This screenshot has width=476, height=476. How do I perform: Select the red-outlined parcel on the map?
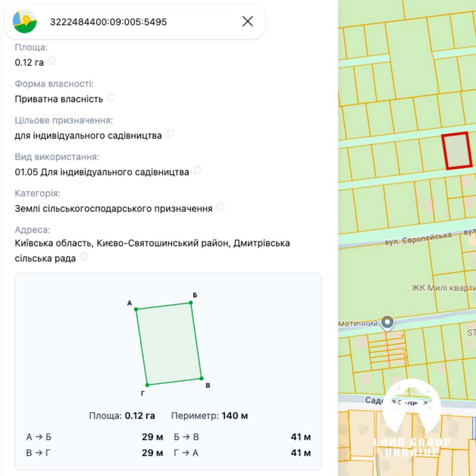pos(457,151)
